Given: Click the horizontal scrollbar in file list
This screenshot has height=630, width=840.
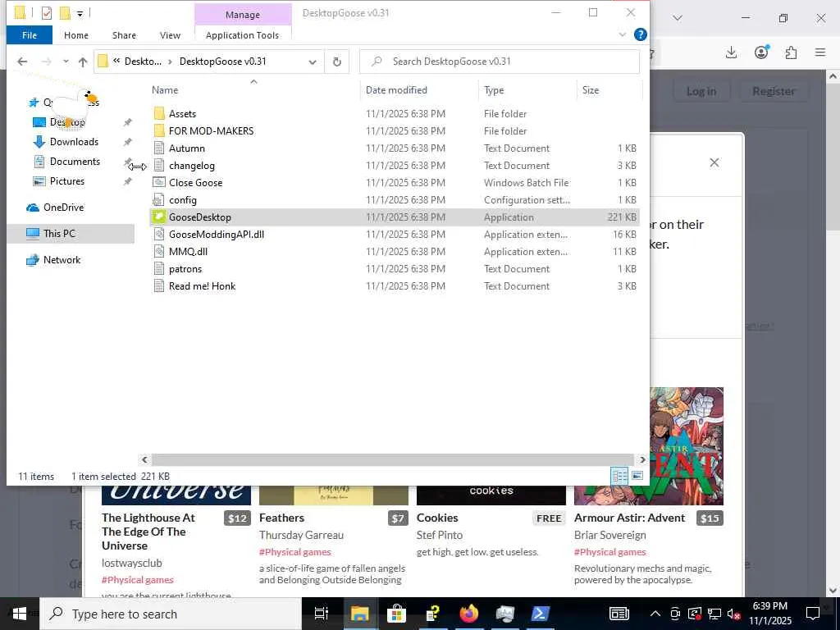Looking at the screenshot, I should tap(392, 459).
